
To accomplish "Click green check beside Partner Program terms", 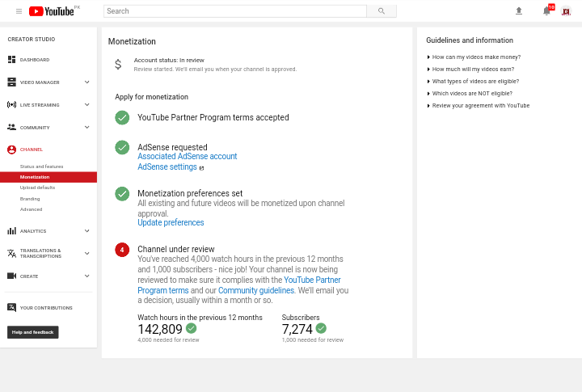I will [x=122, y=118].
